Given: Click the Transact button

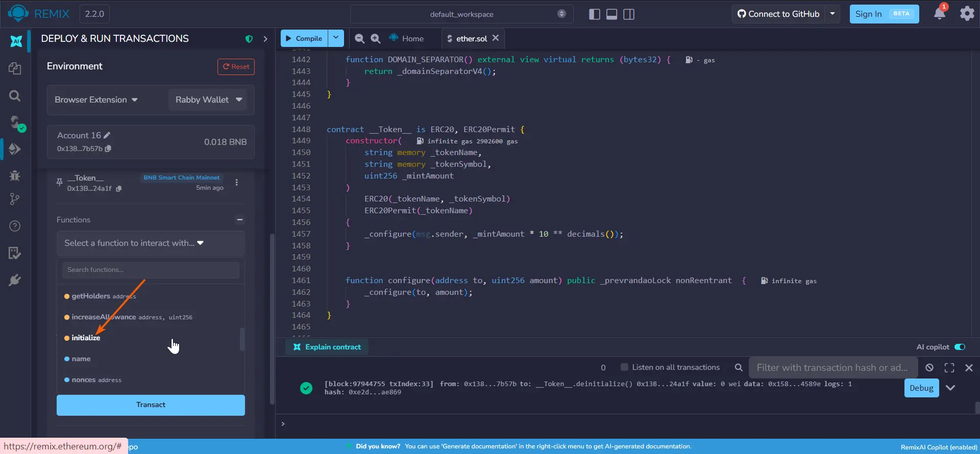Looking at the screenshot, I should (x=151, y=405).
